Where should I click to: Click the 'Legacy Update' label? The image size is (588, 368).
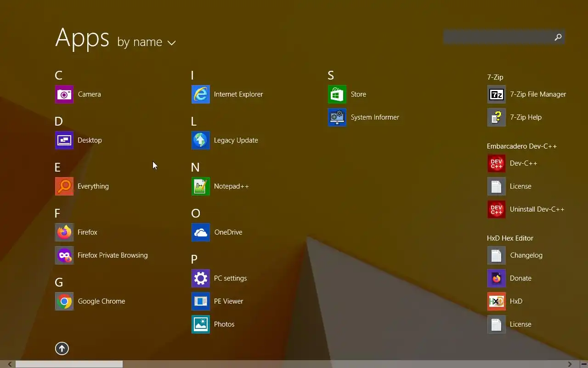(236, 140)
